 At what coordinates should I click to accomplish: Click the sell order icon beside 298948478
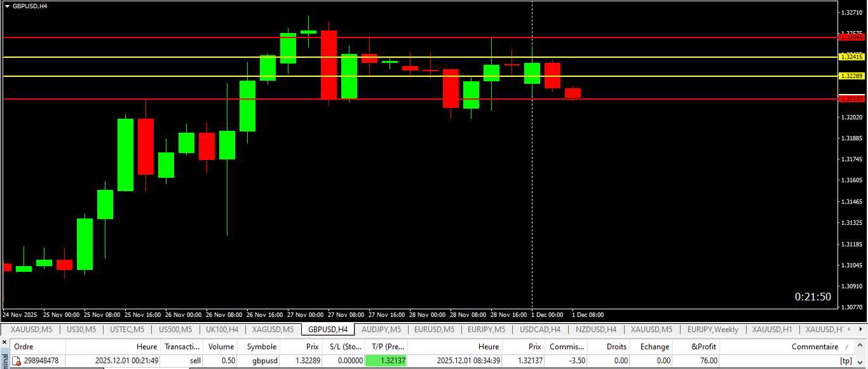pos(17,361)
